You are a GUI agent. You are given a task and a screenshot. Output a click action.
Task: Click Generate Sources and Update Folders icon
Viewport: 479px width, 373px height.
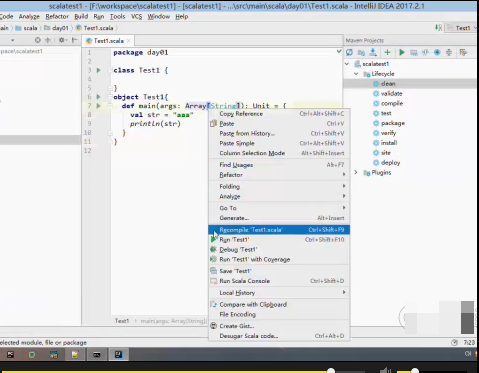361,52
